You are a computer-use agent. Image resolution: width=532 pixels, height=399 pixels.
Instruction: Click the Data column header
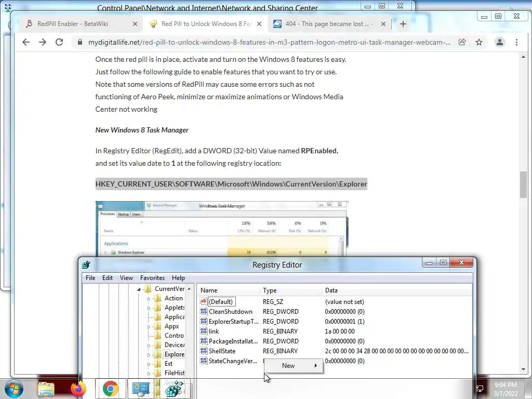click(396, 290)
